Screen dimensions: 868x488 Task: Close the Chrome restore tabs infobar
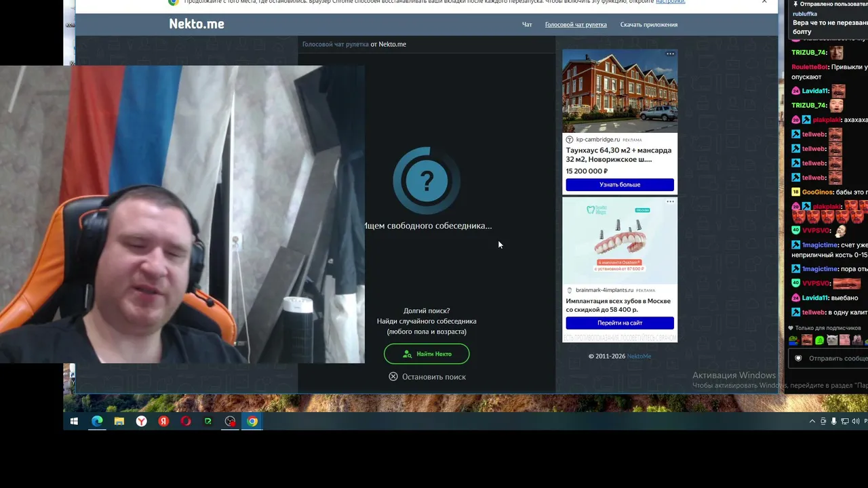coord(764,2)
